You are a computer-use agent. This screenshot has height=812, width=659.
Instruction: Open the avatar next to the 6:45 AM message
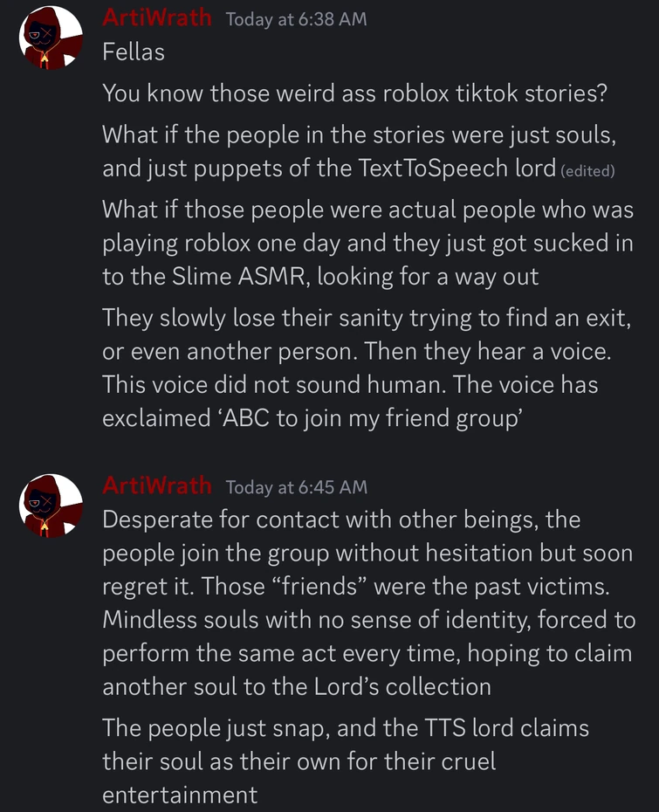click(51, 506)
